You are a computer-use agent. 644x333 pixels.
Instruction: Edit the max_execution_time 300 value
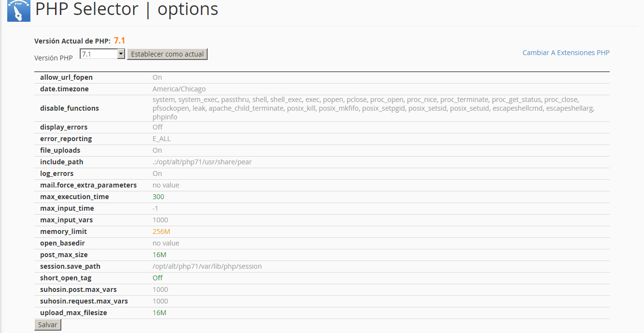coord(158,197)
